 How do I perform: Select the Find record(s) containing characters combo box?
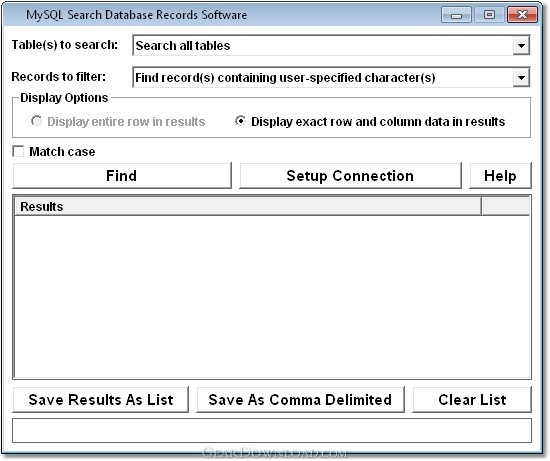coord(331,77)
